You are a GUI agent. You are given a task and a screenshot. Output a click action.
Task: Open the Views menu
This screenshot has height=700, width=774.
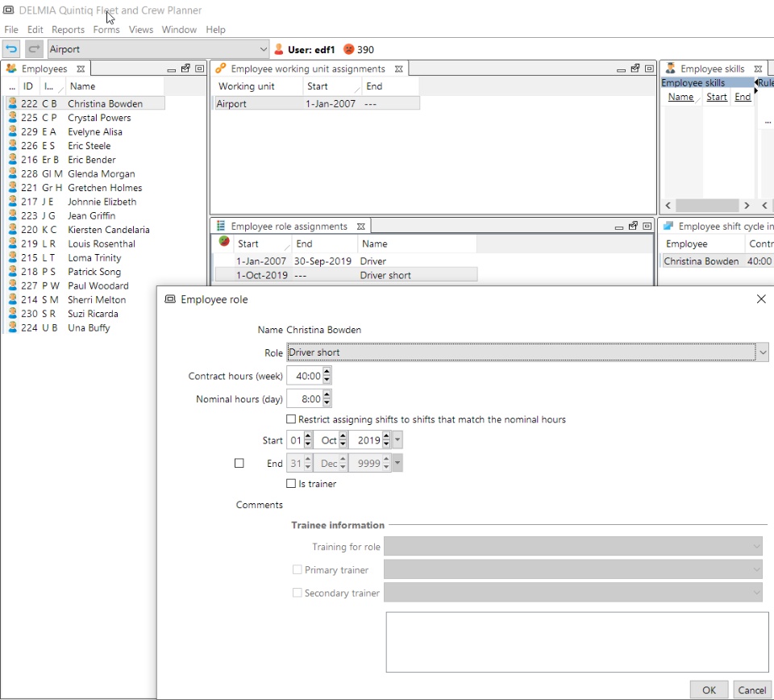(141, 30)
